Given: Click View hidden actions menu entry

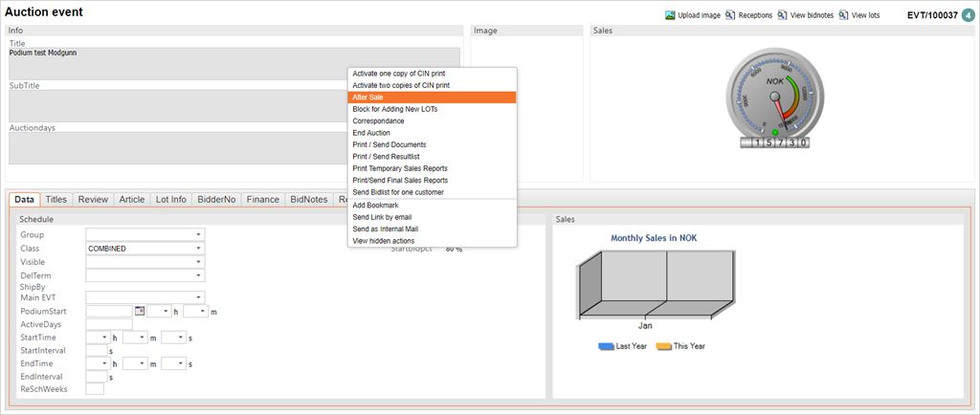Looking at the screenshot, I should (433, 240).
